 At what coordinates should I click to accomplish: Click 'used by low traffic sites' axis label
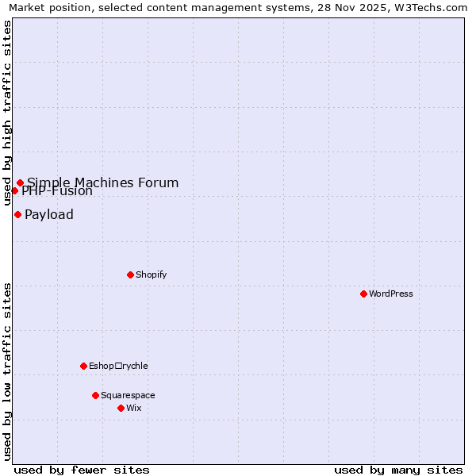coord(6,372)
